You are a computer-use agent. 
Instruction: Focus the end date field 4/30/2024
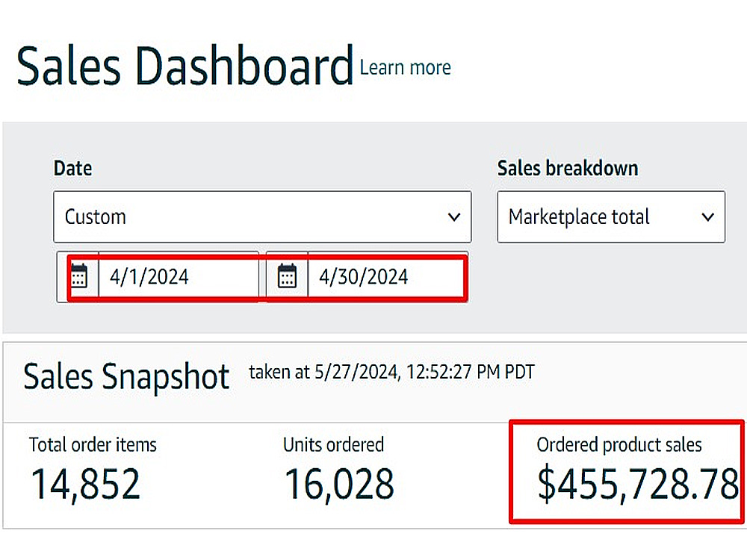coord(387,277)
